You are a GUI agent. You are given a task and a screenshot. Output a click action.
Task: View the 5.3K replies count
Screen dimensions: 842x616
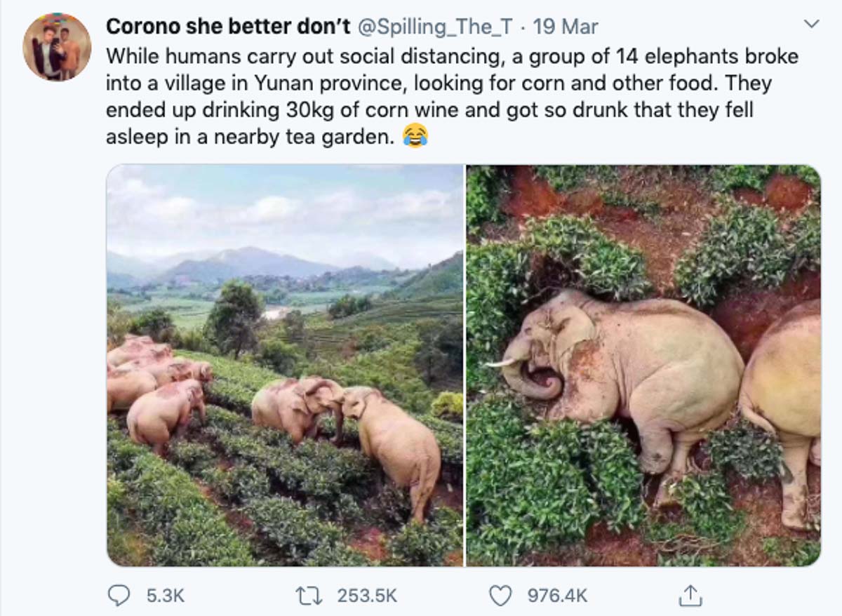coord(165,596)
